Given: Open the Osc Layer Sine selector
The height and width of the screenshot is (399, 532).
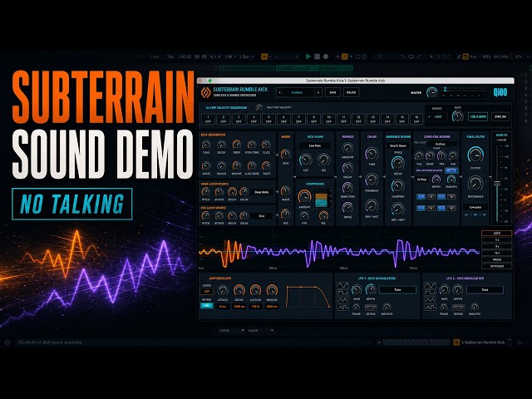Looking at the screenshot, I should click(x=261, y=216).
